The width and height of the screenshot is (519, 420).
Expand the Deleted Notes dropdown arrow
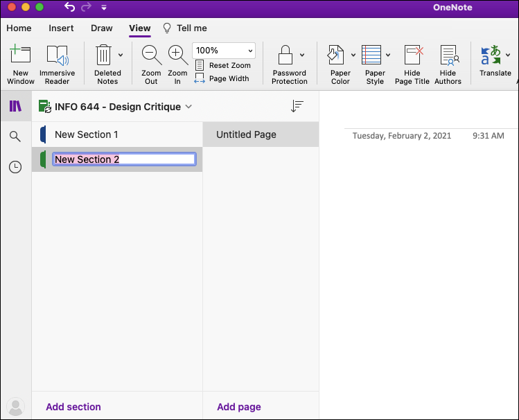click(121, 55)
